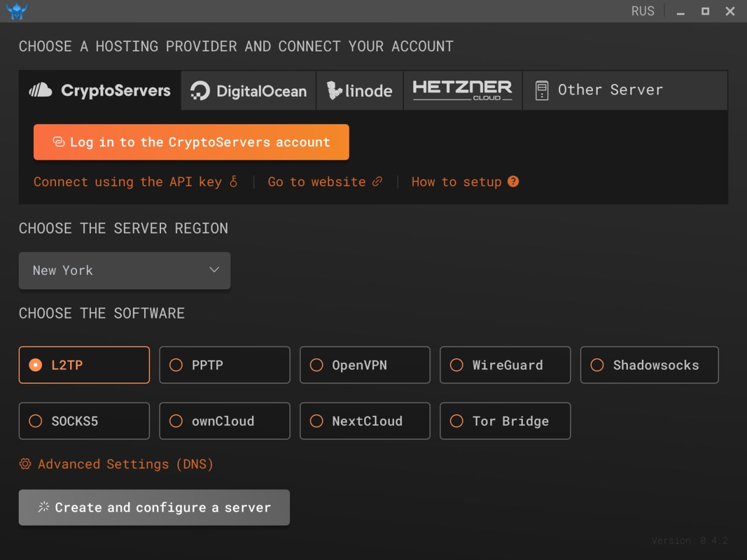Click the Other Server computer icon
Viewport: 747px width, 560px height.
tap(542, 90)
